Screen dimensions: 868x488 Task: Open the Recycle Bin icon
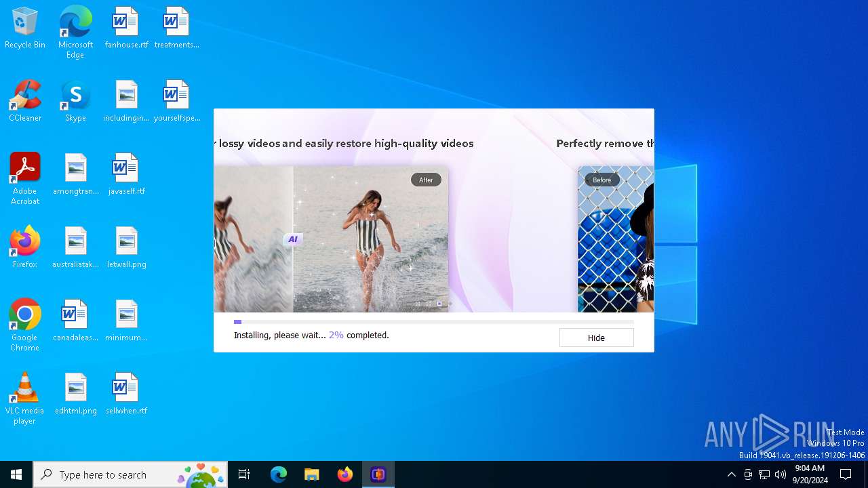point(25,28)
